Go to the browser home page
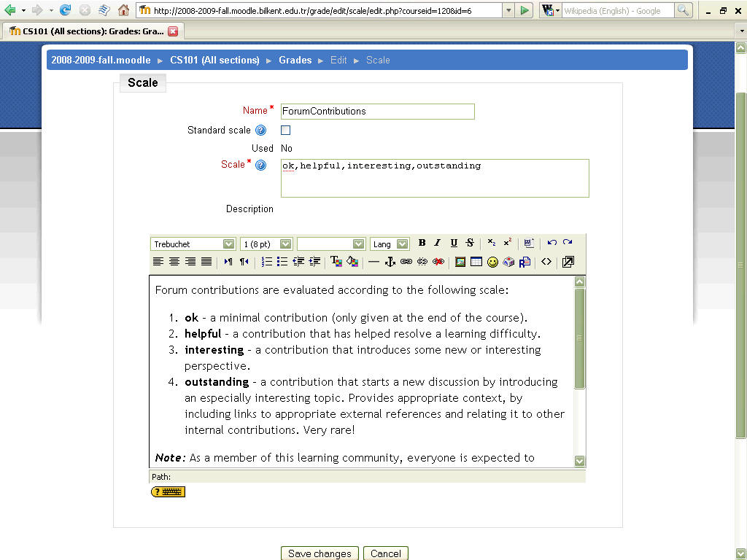Screen dimensions: 747x560 [123, 10]
